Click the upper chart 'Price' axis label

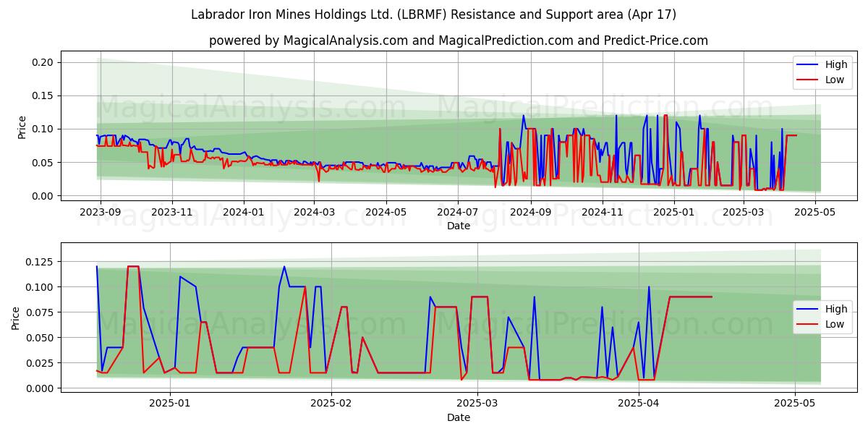tap(22, 127)
